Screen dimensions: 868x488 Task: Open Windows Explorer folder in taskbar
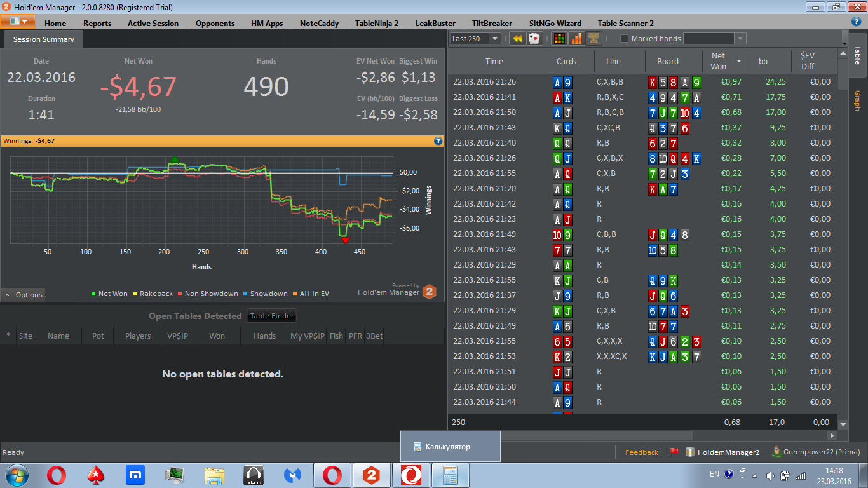[x=214, y=475]
